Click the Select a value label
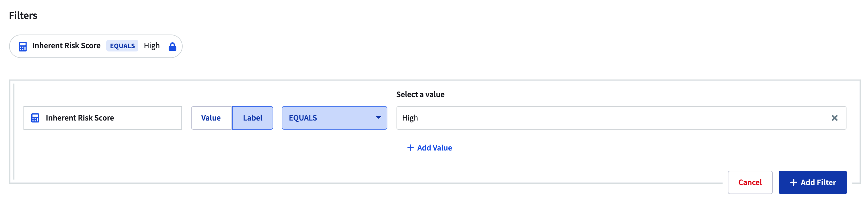 (420, 94)
